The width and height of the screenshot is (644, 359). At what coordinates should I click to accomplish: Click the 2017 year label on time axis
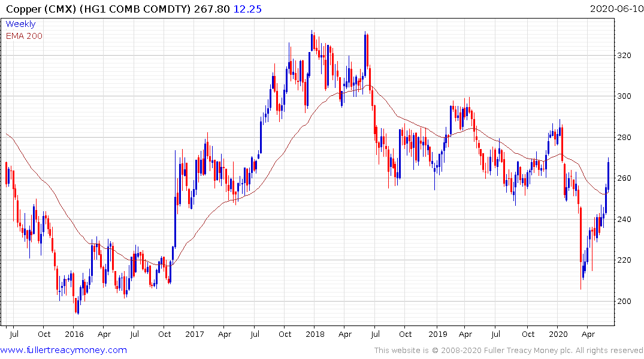pos(195,334)
